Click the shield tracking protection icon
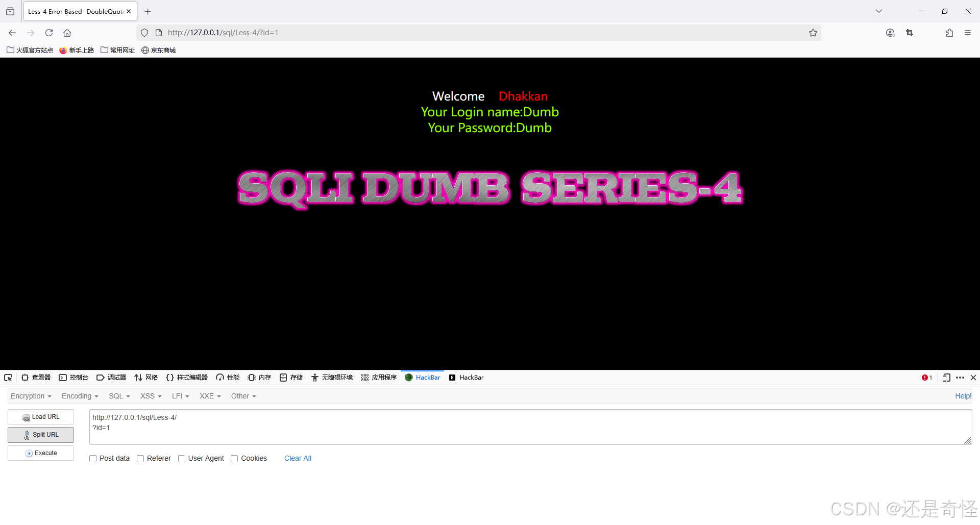Screen dimensions: 980x525 click(x=144, y=33)
